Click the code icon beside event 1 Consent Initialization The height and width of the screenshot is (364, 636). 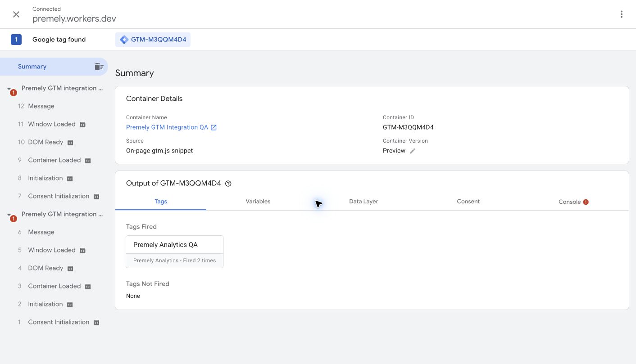(96, 323)
